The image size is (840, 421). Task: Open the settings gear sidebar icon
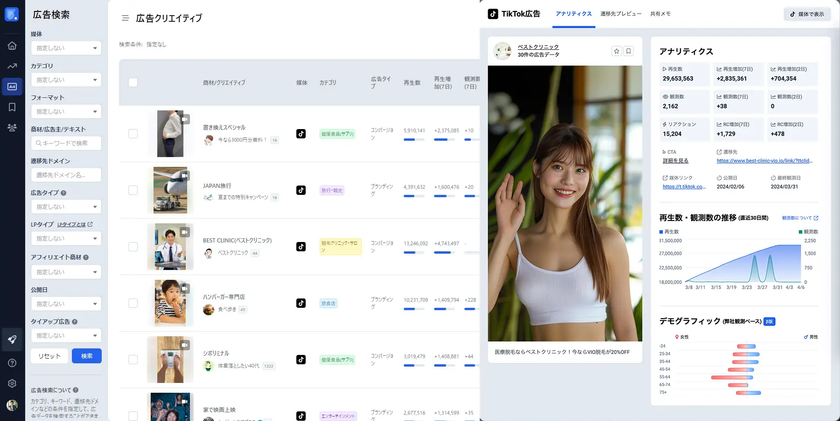point(12,384)
